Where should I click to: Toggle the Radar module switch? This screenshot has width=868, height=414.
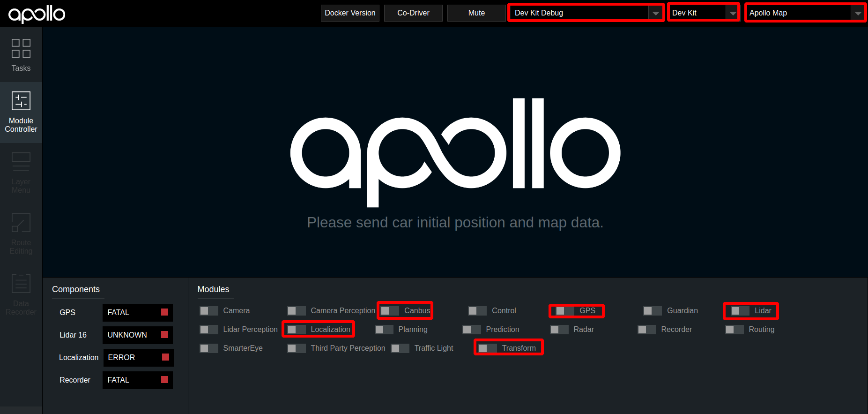tap(559, 330)
